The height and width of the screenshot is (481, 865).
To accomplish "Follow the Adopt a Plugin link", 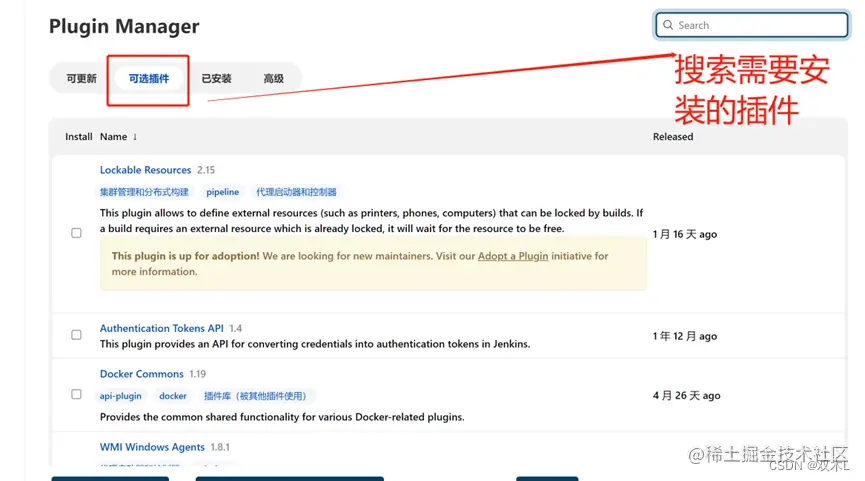I will (x=513, y=256).
